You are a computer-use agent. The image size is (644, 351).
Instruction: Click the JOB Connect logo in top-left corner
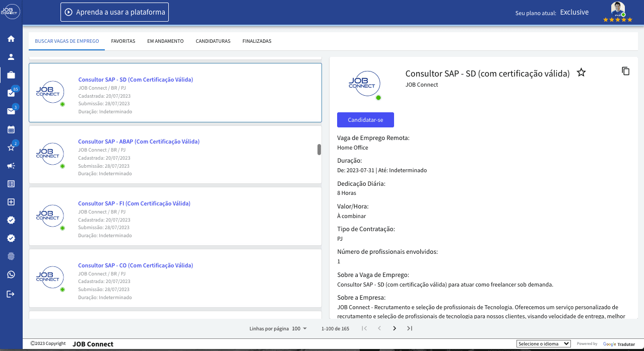click(11, 12)
